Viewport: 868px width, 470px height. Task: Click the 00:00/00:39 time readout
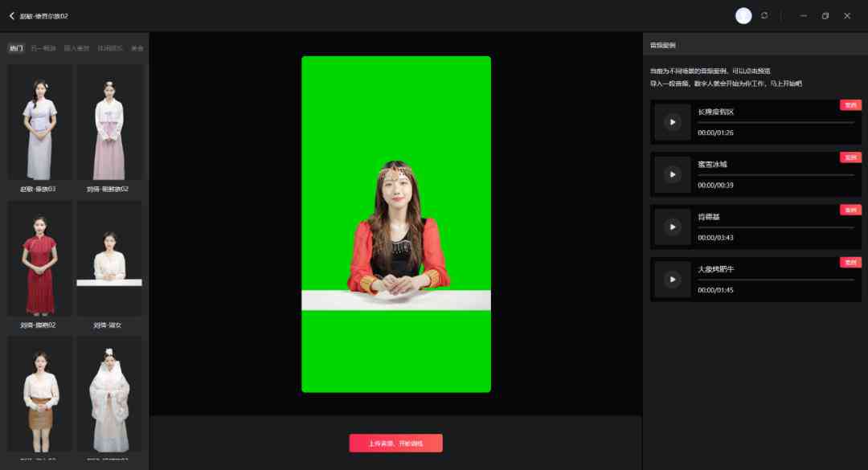715,186
